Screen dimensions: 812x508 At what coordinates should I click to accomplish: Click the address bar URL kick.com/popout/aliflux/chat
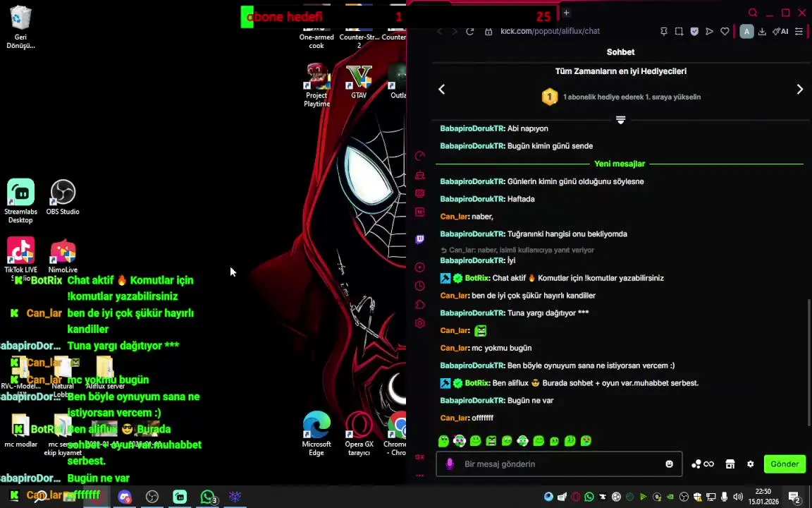pyautogui.click(x=550, y=31)
